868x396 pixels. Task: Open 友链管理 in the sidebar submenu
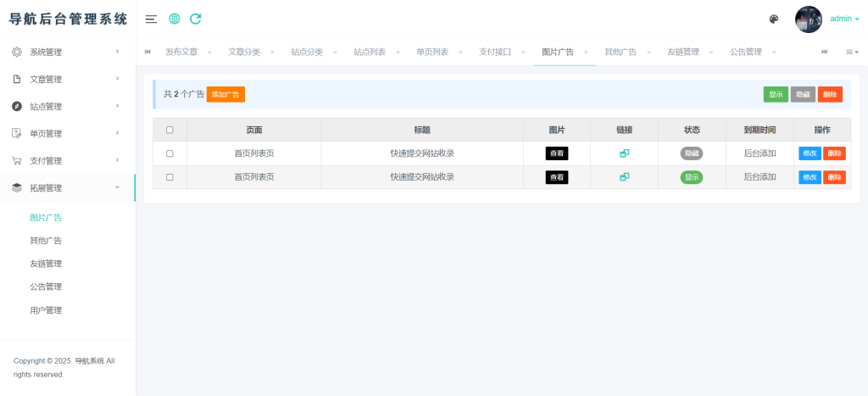click(x=46, y=265)
